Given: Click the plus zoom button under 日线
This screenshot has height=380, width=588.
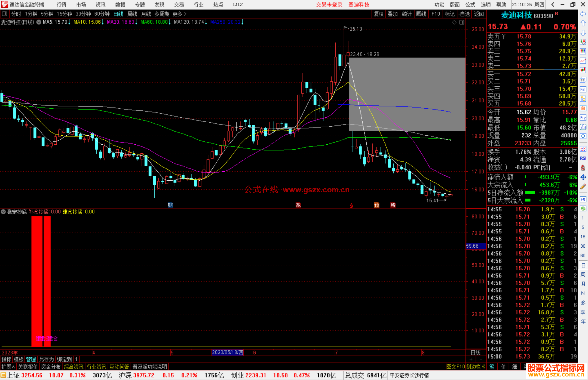Looking at the screenshot, I should pyautogui.click(x=471, y=359).
